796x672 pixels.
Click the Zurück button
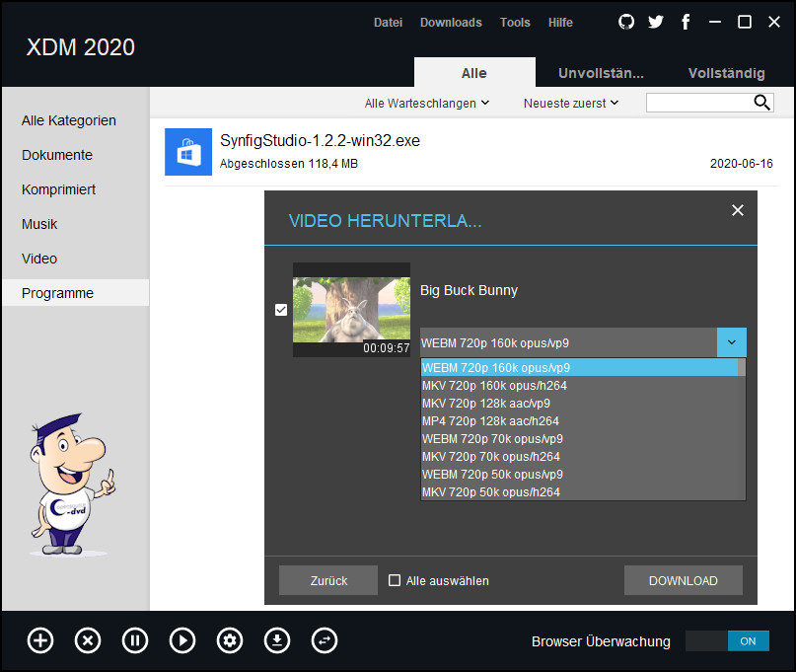point(328,580)
